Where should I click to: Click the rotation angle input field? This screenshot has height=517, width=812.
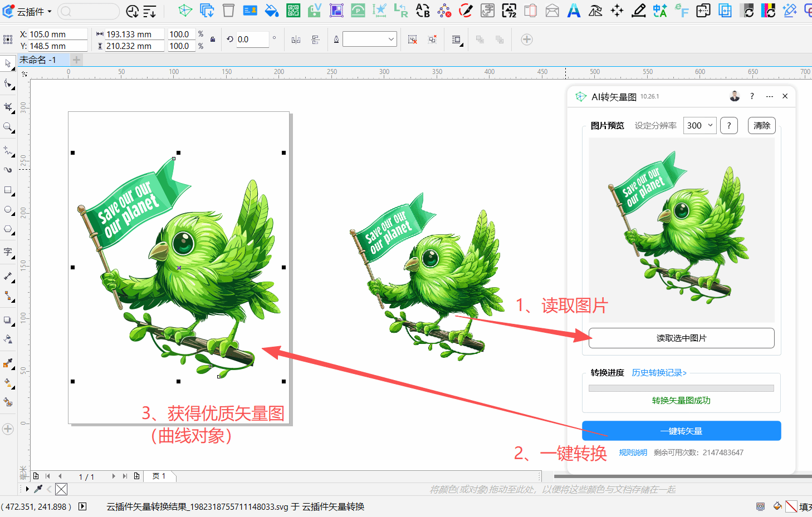252,40
